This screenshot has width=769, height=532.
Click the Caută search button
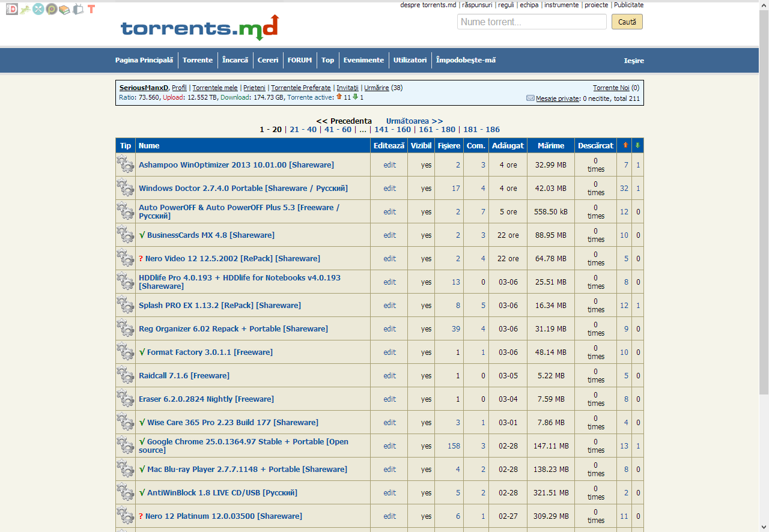click(627, 22)
